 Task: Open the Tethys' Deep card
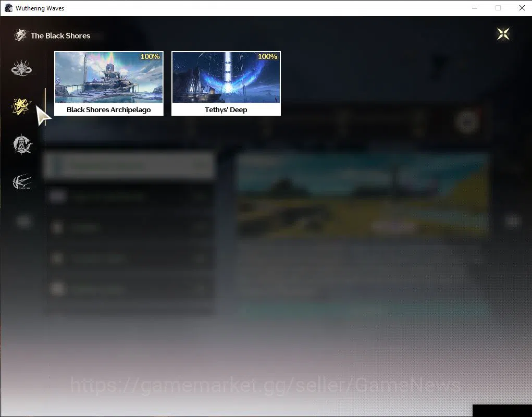(226, 83)
